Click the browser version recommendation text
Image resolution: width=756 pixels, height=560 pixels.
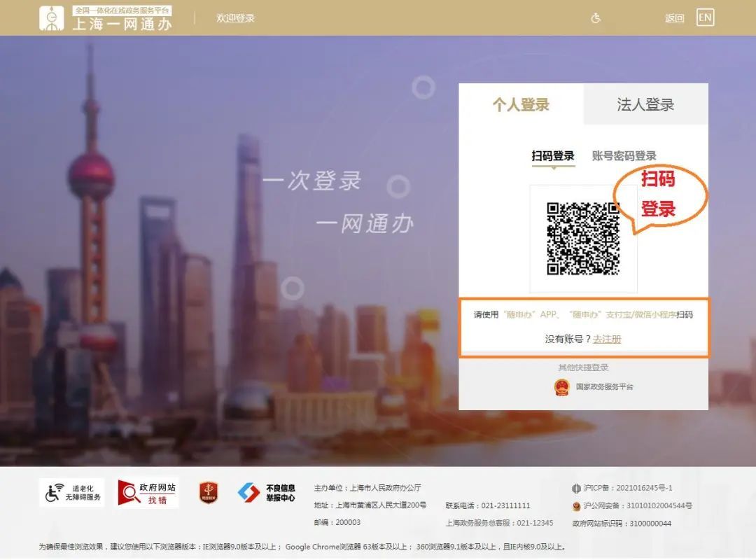302,547
